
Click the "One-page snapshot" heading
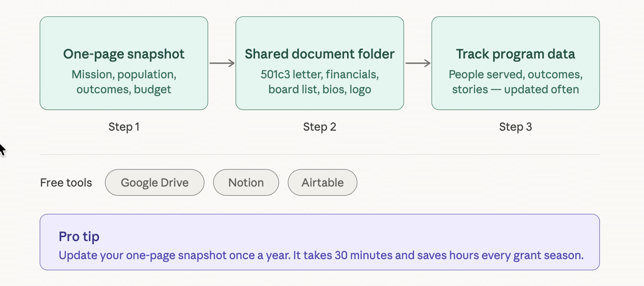point(124,54)
